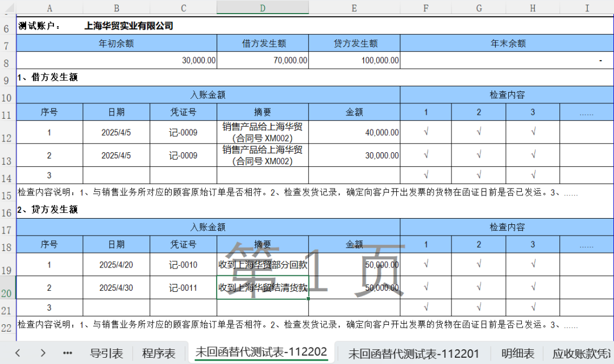Screen dimensions: 614x364
Task: Click voucher number 记-0011
Action: coord(183,288)
